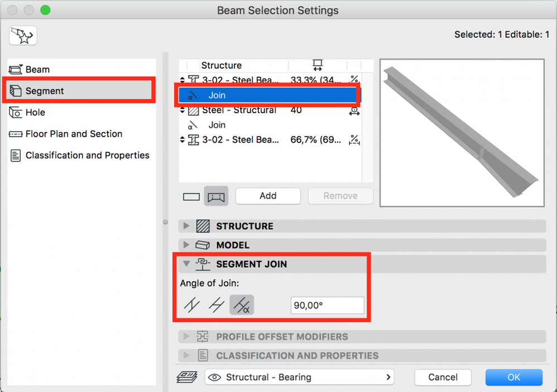Switch to Floor Plan and Section page
The image size is (557, 392).
click(74, 134)
